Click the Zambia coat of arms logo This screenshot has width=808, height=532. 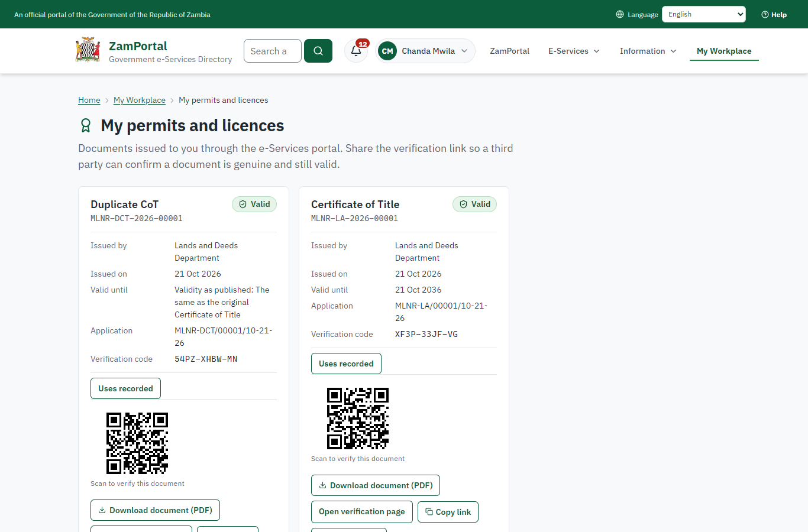tap(88, 50)
